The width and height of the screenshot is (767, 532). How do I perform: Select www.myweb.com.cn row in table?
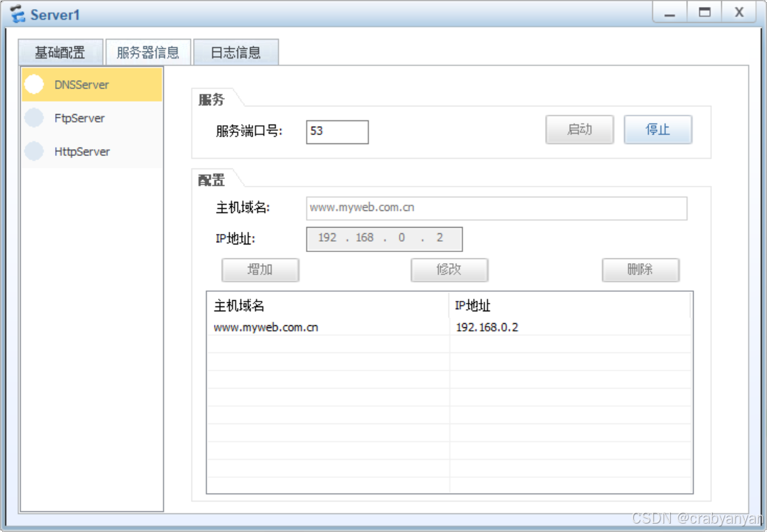coord(449,327)
